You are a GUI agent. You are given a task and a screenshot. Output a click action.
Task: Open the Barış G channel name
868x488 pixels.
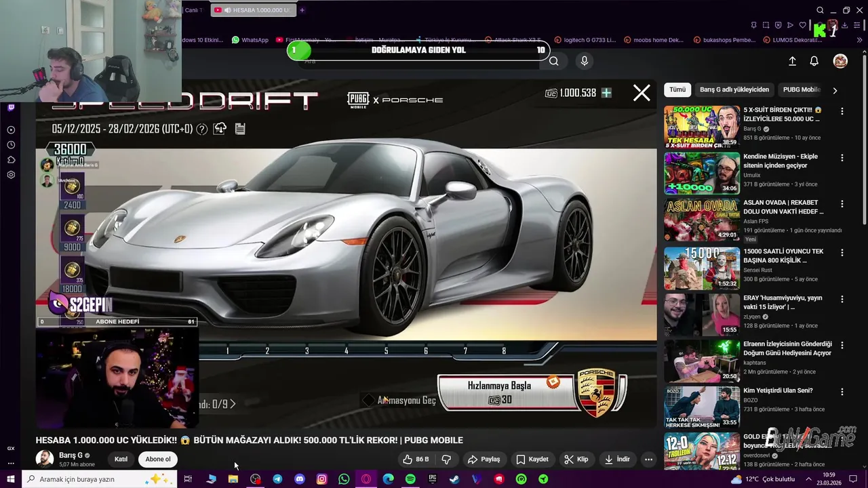pos(71,455)
